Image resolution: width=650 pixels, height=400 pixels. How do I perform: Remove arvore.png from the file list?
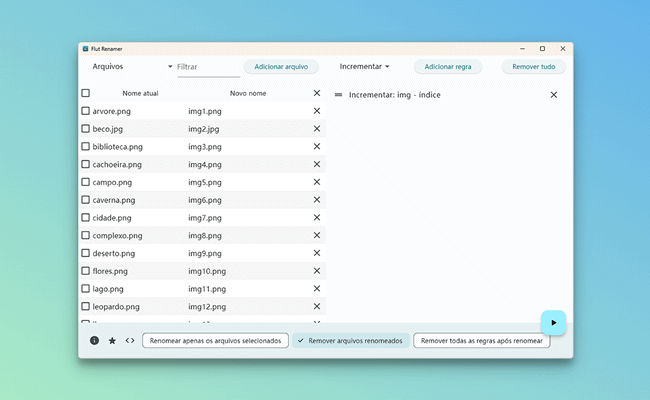click(x=317, y=111)
